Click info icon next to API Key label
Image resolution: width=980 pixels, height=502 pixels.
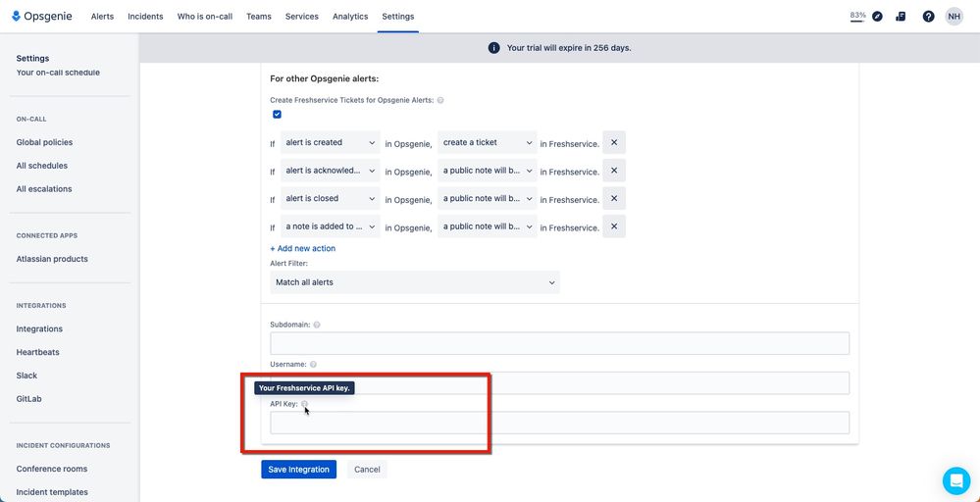tap(305, 404)
